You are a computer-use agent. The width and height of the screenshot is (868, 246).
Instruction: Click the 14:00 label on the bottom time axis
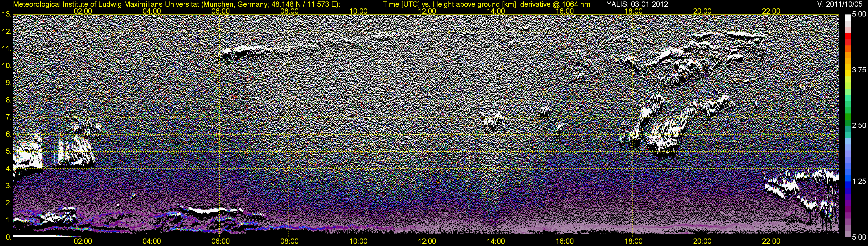496,241
